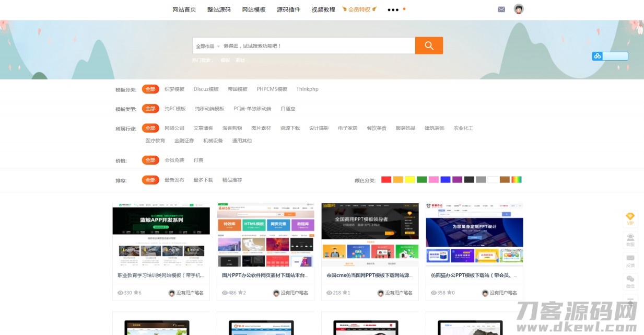644x335 pixels.
Task: Click the blue cloud widget icon
Action: (598, 56)
